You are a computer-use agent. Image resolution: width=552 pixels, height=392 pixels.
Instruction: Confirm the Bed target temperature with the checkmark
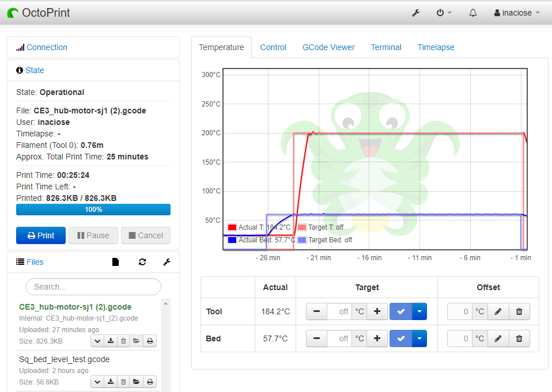pos(400,338)
